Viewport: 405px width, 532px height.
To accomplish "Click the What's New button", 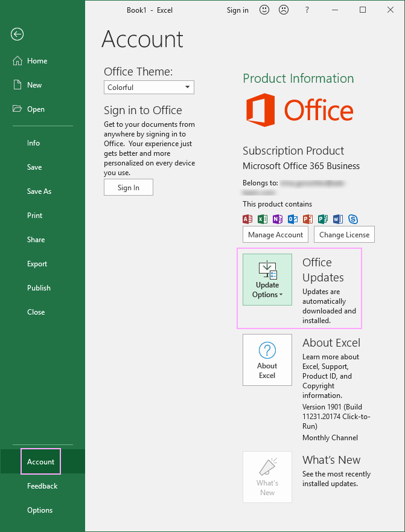I will (x=267, y=477).
